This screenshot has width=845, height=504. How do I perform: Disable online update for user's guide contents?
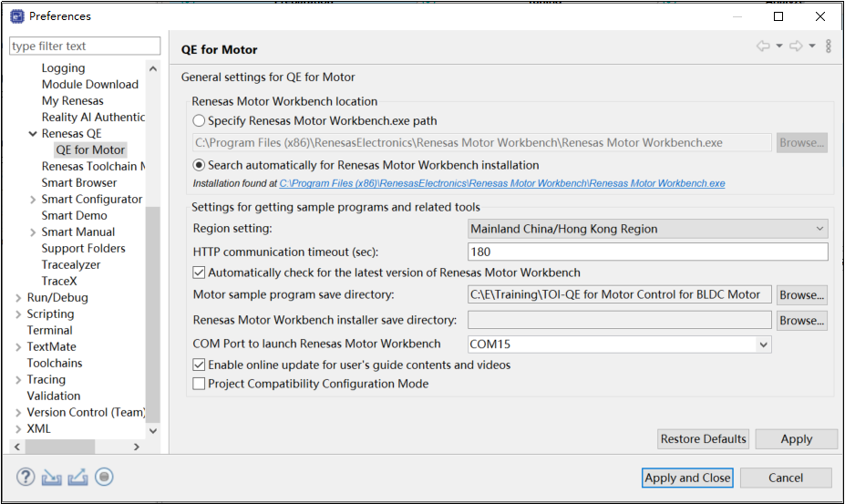click(200, 365)
